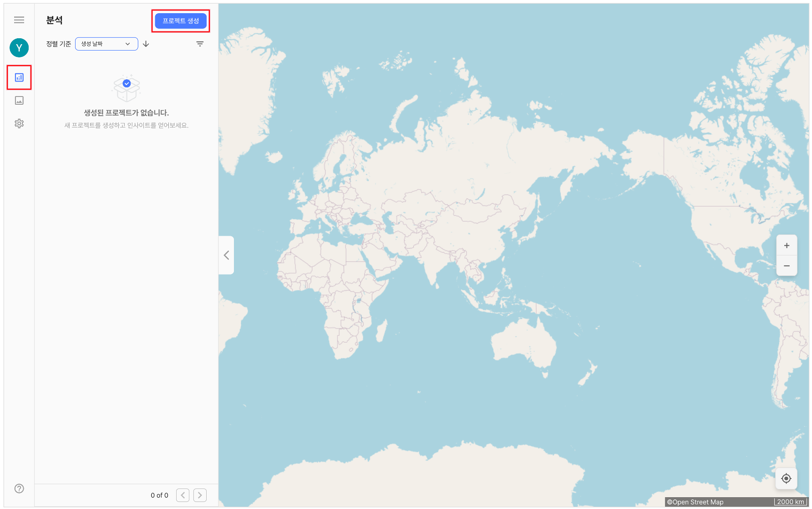Click the filter list icon
The height and width of the screenshot is (509, 812).
[200, 44]
